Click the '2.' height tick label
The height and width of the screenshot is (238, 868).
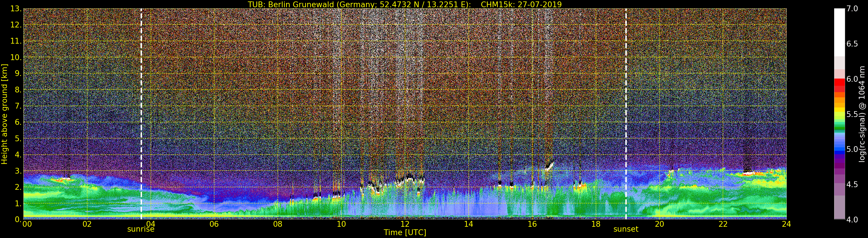click(x=18, y=187)
